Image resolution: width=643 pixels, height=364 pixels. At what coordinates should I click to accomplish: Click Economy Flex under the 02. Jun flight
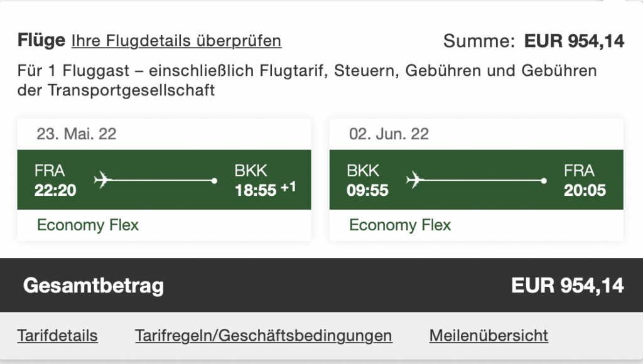point(400,225)
